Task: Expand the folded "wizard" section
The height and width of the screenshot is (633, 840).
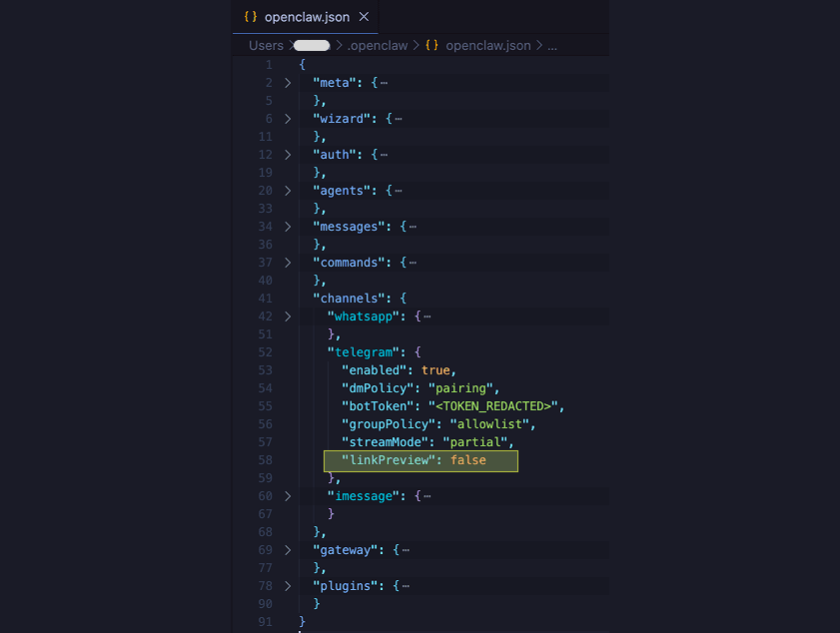Action: point(288,118)
